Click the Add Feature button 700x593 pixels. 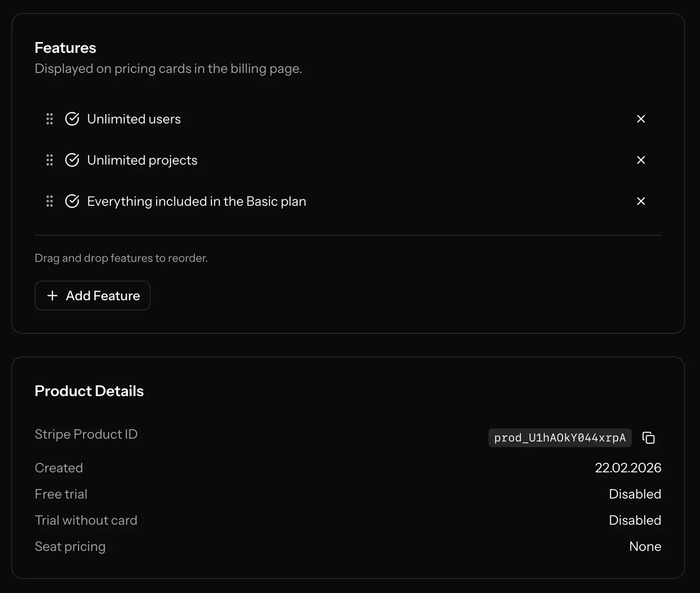[92, 296]
